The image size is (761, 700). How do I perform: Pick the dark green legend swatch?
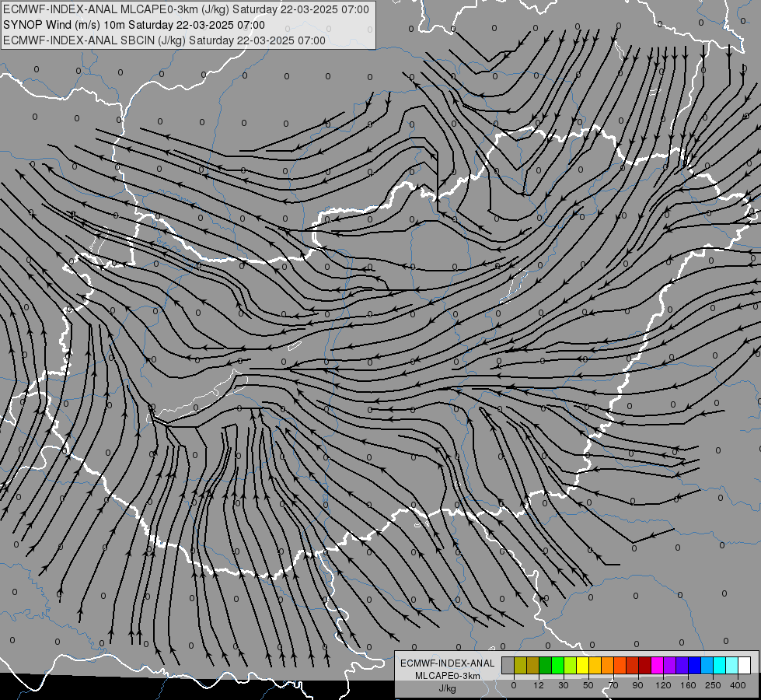545,665
